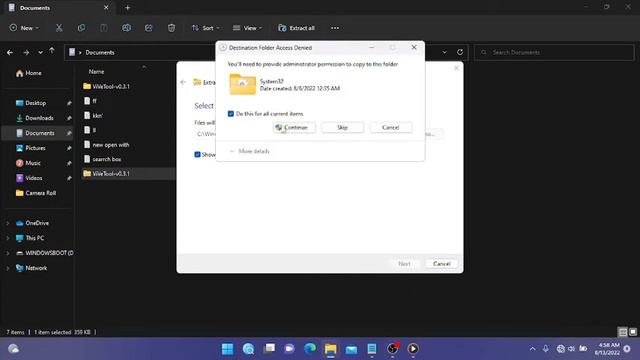Image resolution: width=640 pixels, height=360 pixels.
Task: Click Extract all in the toolbar
Action: [x=296, y=28]
